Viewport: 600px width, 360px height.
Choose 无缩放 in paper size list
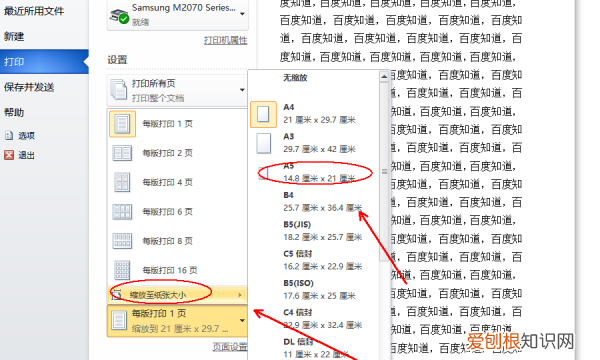(295, 78)
